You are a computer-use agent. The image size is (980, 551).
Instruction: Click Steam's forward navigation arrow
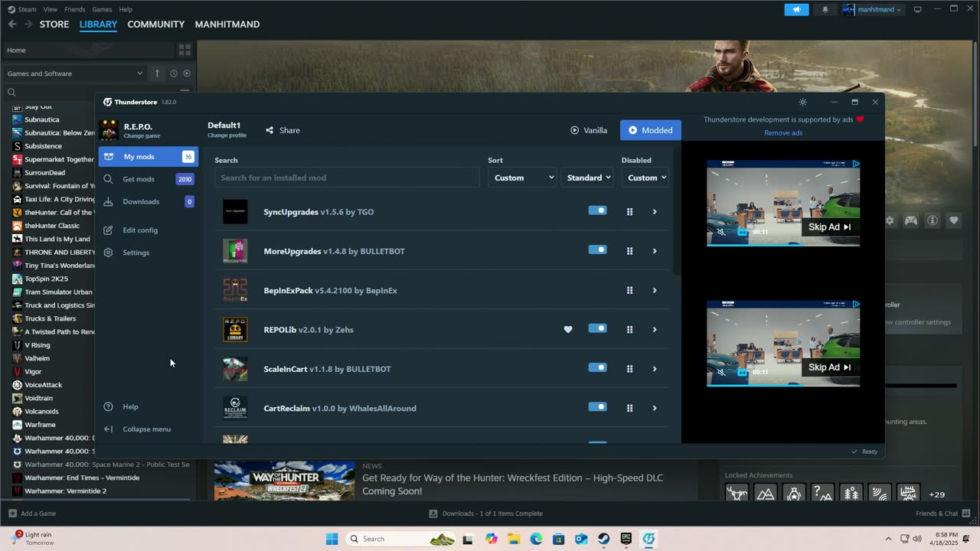point(29,24)
